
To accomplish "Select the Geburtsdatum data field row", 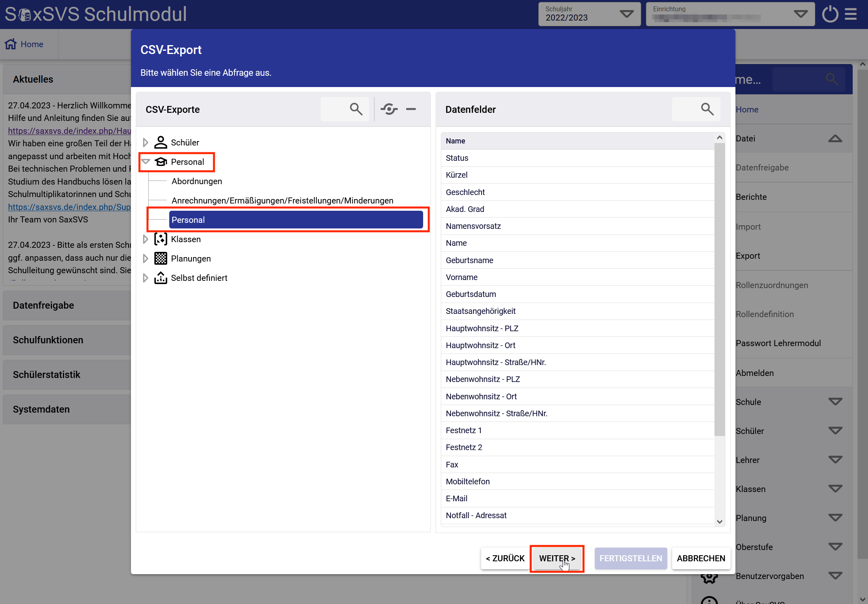I will point(577,294).
